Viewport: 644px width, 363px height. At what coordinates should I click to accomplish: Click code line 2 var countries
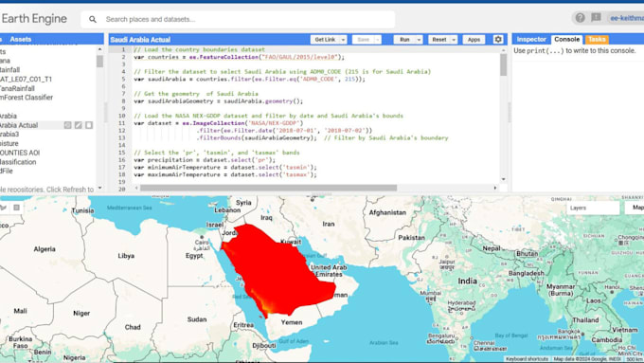[239, 57]
